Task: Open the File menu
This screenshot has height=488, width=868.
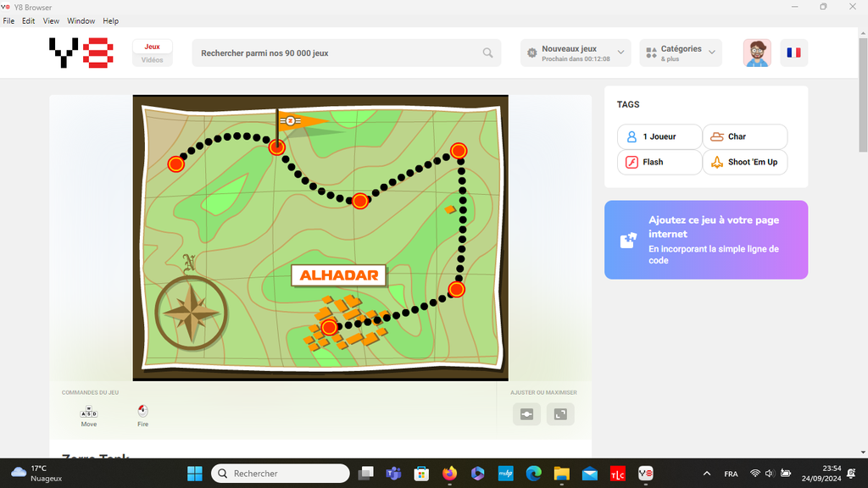Action: (x=8, y=21)
